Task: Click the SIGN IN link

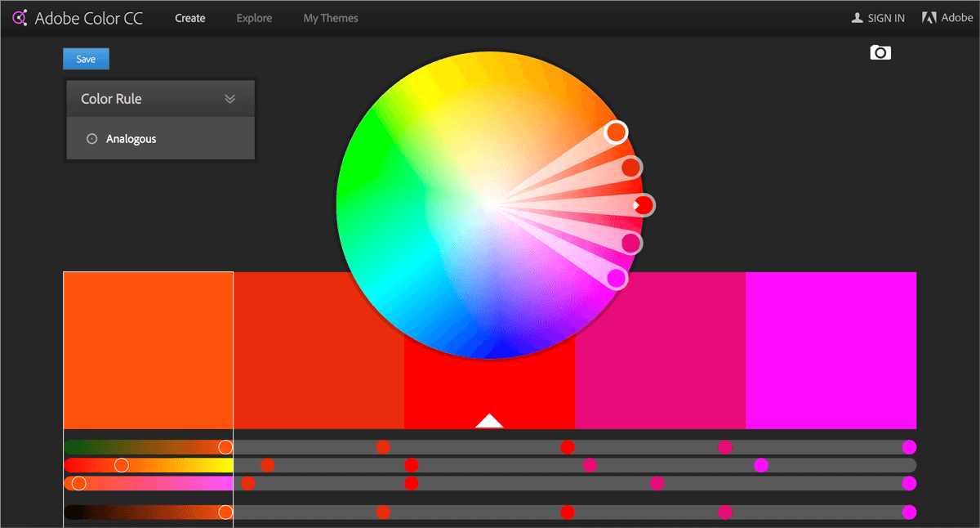Action: [886, 18]
